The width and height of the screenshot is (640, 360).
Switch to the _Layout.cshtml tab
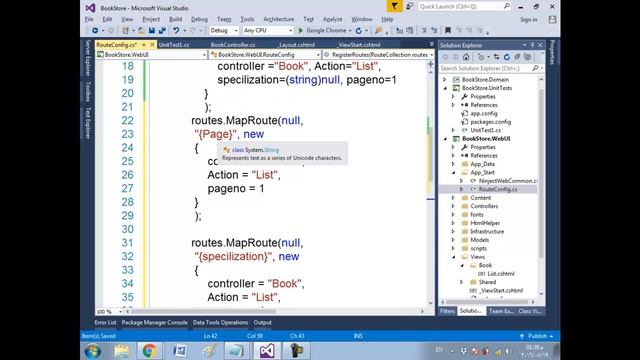pyautogui.click(x=297, y=45)
